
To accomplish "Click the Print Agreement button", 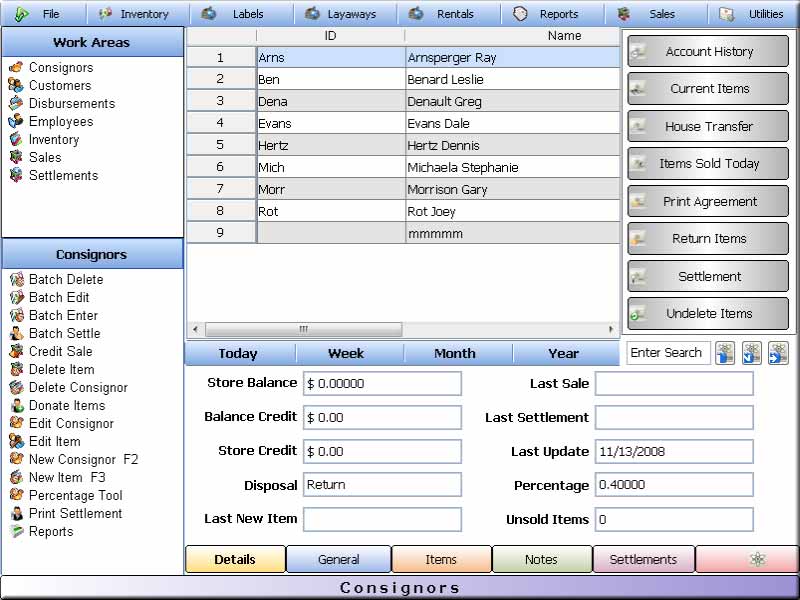I will tap(708, 201).
